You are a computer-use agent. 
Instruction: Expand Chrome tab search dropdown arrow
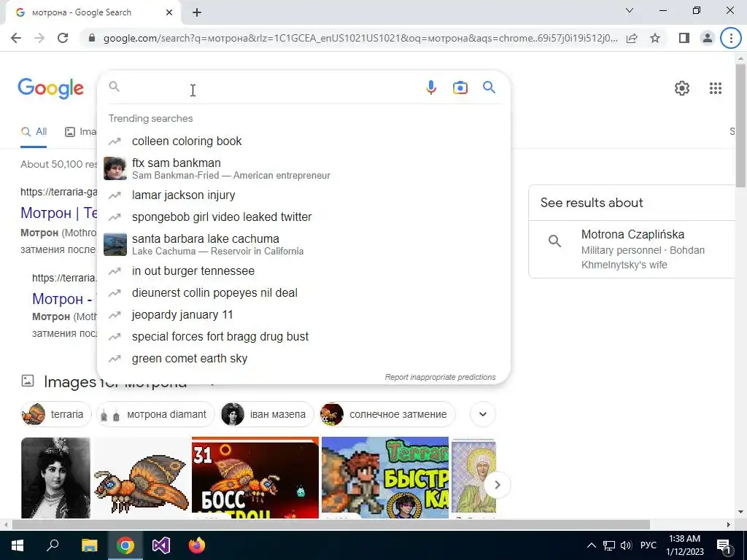pyautogui.click(x=630, y=10)
